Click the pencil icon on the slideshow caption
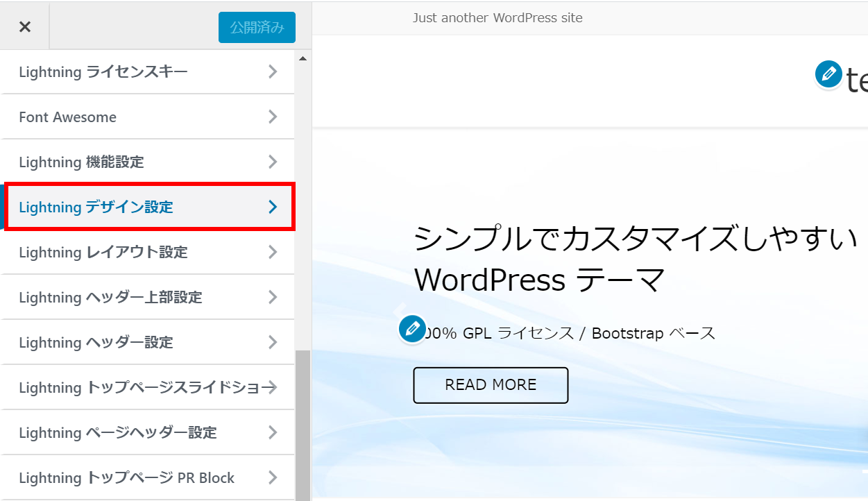 point(412,329)
